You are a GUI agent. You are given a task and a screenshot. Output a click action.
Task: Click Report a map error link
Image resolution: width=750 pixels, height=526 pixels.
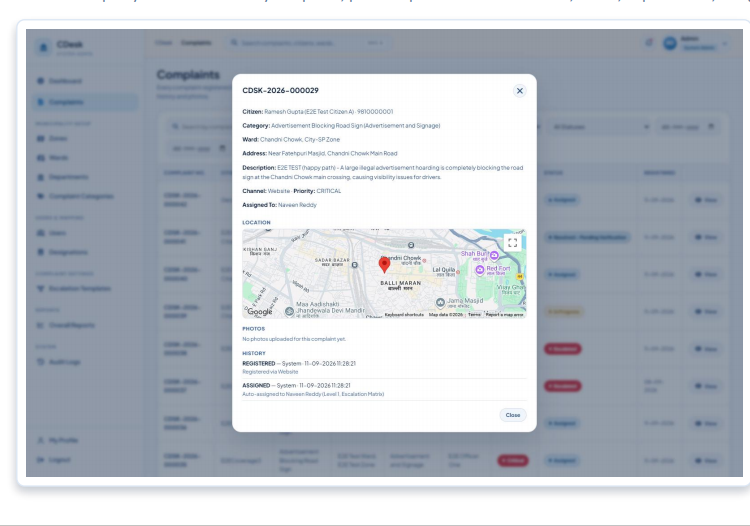coord(505,315)
